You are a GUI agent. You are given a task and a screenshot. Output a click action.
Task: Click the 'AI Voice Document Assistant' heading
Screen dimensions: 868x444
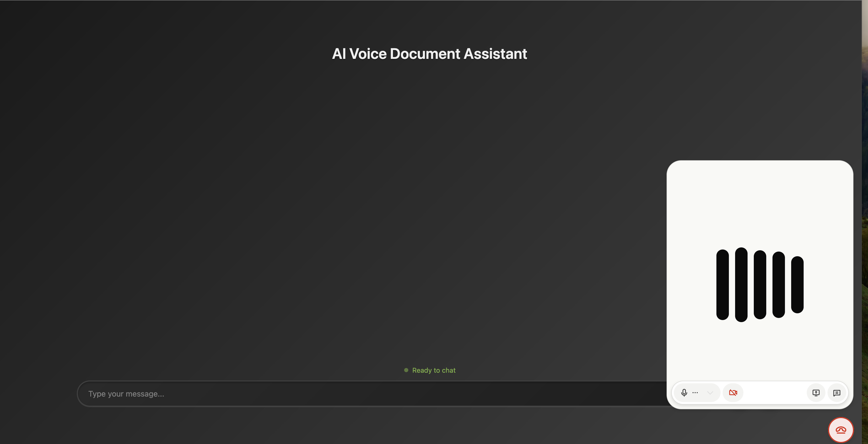pyautogui.click(x=429, y=54)
